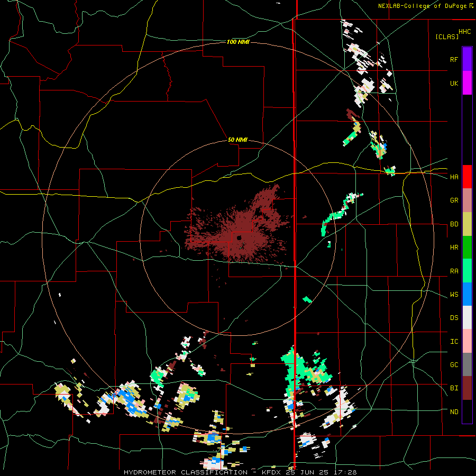Screen dimensions: 476x476
Task: Click the [CLAS] units label
Action: pyautogui.click(x=447, y=36)
